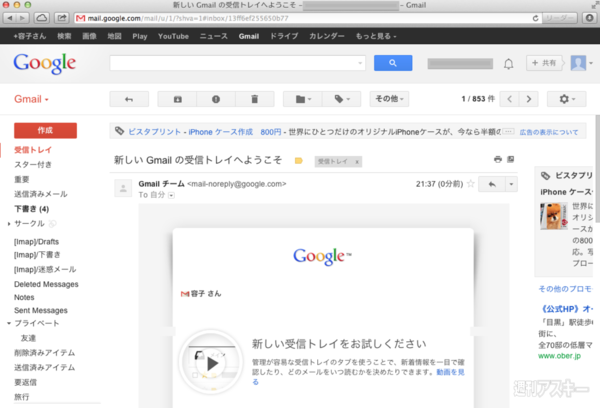Click the back-to-inbox arrow button
600x408 pixels.
click(129, 99)
